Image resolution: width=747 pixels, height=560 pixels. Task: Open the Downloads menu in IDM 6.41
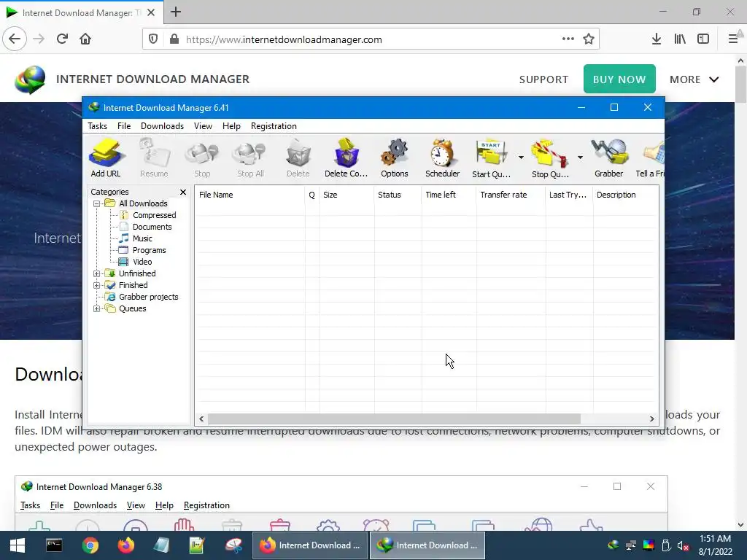pyautogui.click(x=162, y=126)
